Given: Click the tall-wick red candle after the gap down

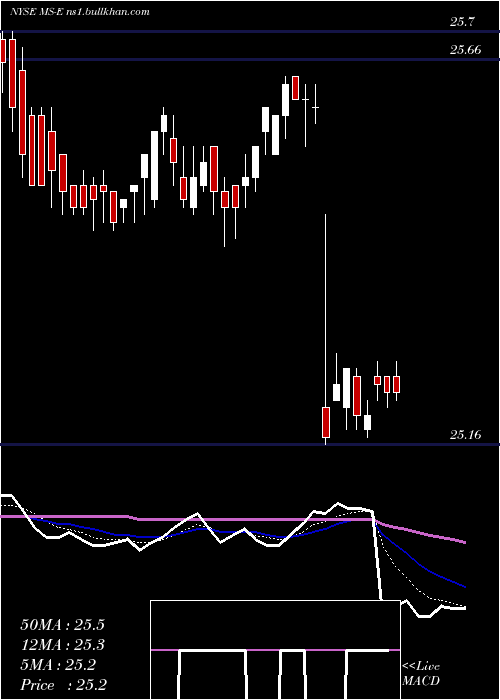Looking at the screenshot, I should 326,422.
